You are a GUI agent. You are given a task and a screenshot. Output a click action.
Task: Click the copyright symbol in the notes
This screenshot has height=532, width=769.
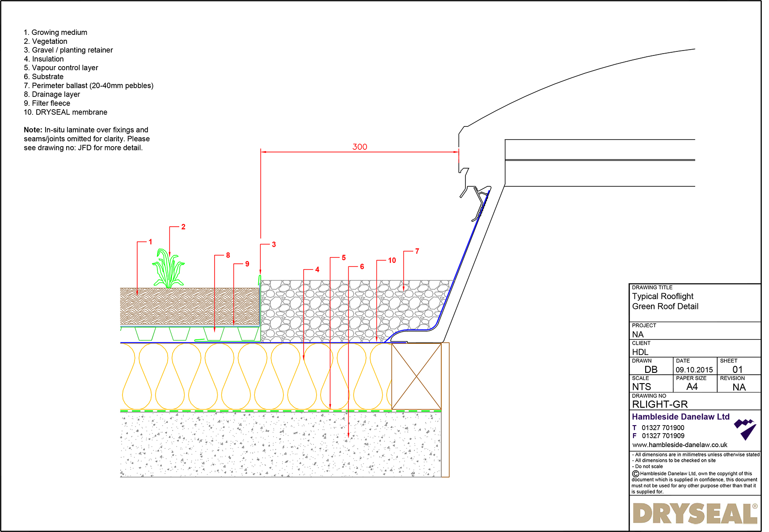coord(634,473)
